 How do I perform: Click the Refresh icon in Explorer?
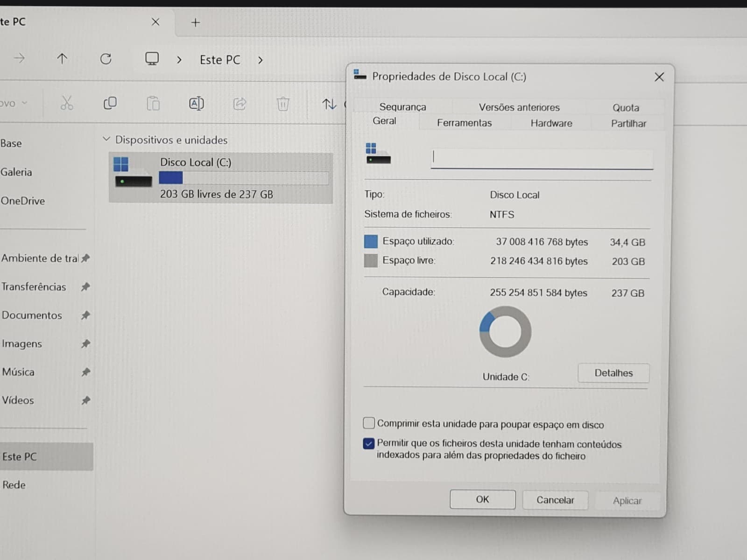[x=106, y=59]
